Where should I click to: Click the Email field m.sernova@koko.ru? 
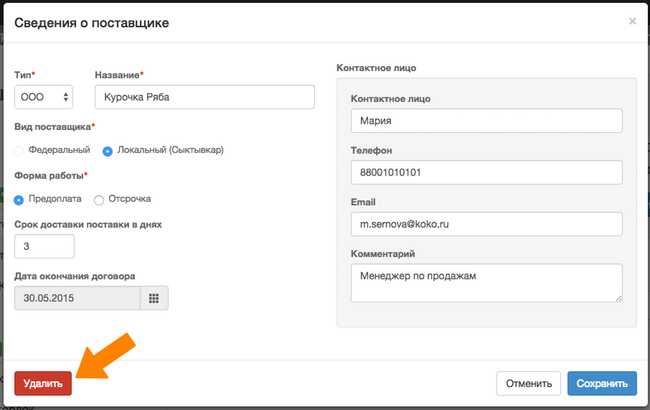487,224
